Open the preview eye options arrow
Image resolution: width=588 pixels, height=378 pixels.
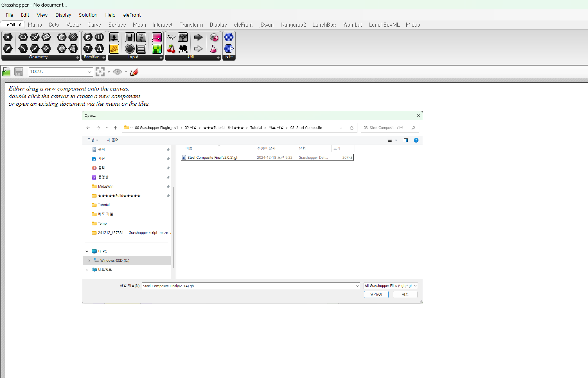[126, 72]
